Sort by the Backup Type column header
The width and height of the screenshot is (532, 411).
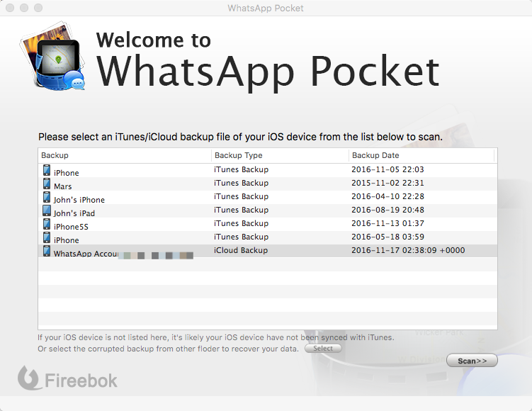pyautogui.click(x=280, y=155)
